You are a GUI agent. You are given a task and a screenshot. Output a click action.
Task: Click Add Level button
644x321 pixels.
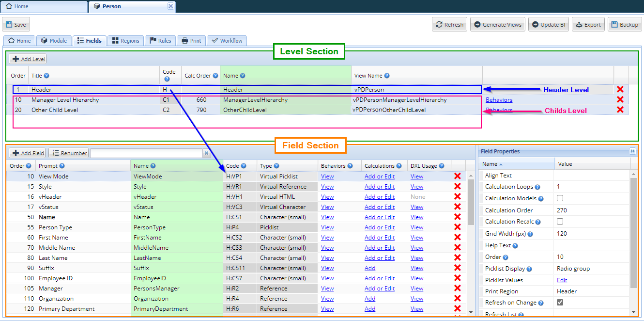(x=28, y=59)
